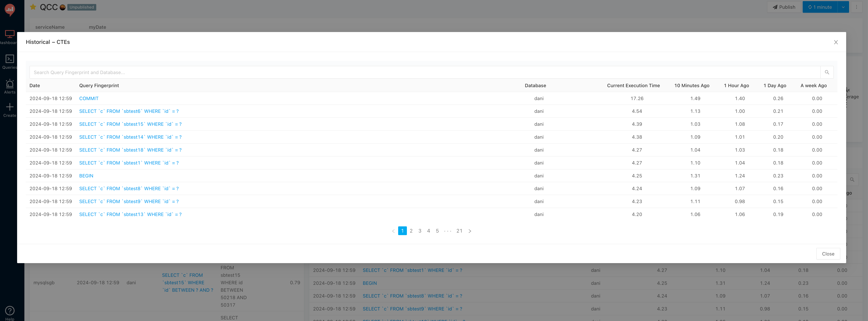Open the sbtest13 SELECT query link

(130, 214)
